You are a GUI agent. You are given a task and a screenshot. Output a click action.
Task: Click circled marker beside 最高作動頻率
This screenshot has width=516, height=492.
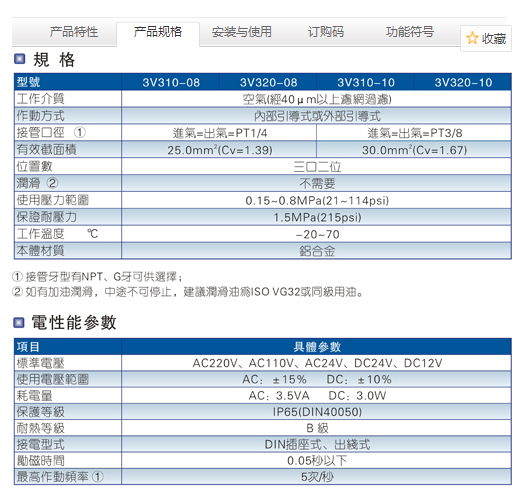coord(98,477)
